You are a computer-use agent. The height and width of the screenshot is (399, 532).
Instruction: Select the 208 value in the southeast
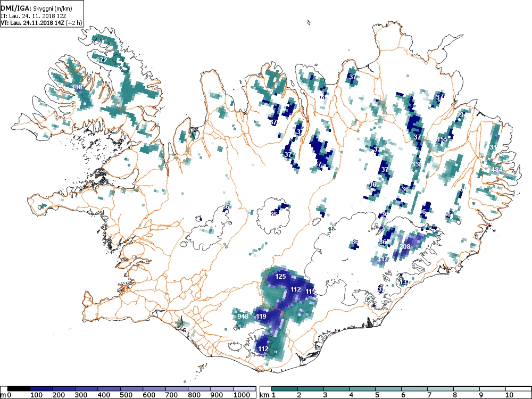tap(405, 247)
